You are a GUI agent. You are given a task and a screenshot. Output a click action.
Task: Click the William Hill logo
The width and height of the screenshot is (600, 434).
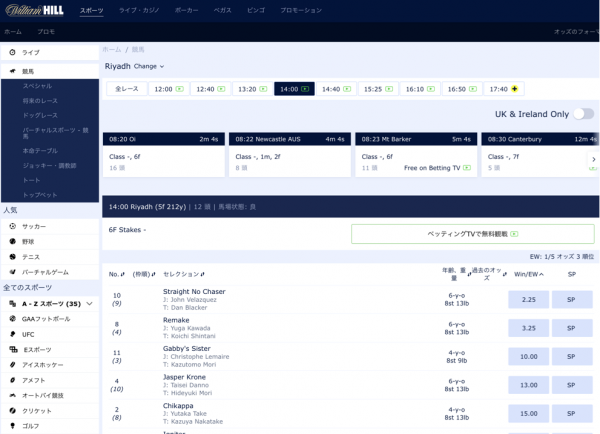[x=34, y=10]
